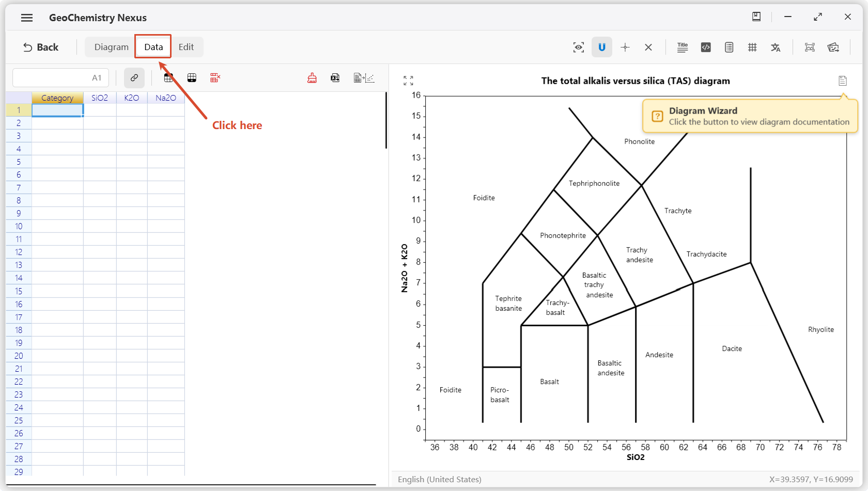Switch to the Diagram tab
This screenshot has height=491, width=868.
[x=111, y=47]
